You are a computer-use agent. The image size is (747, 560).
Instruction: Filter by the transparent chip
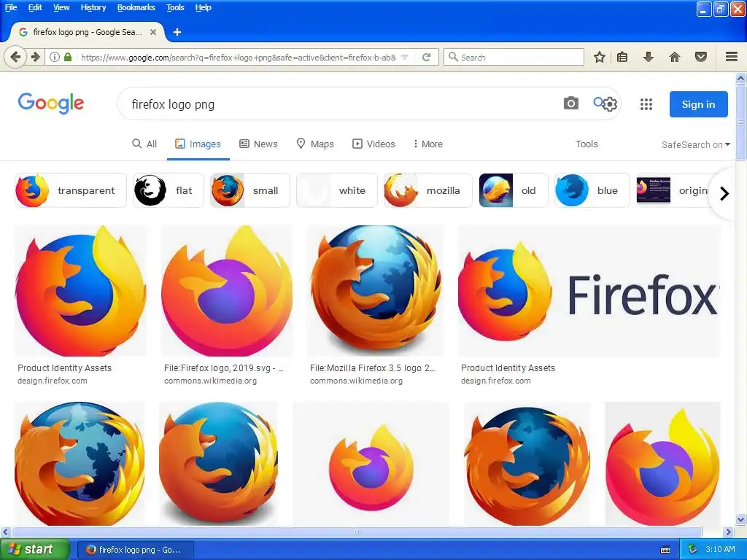pos(71,190)
